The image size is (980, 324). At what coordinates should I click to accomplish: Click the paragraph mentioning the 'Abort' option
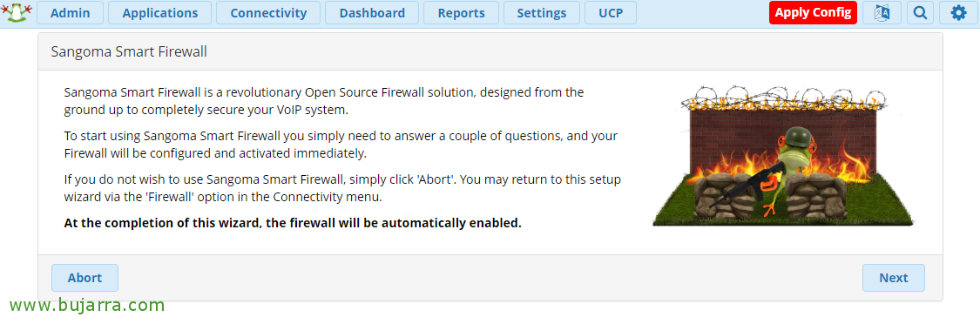342,188
